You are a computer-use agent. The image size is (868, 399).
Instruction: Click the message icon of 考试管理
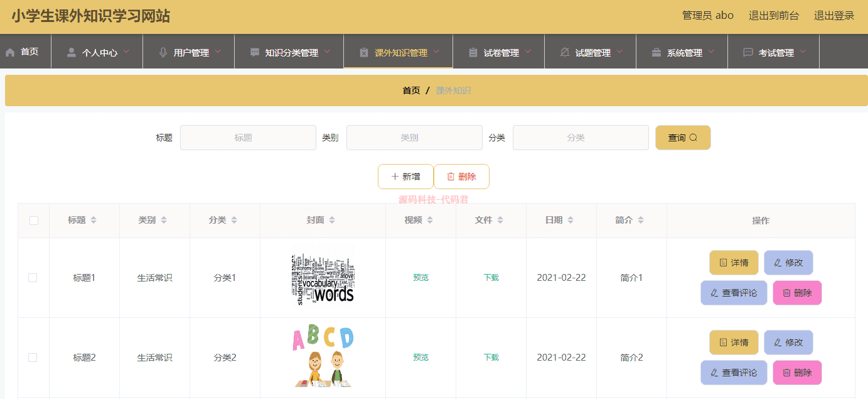point(748,52)
